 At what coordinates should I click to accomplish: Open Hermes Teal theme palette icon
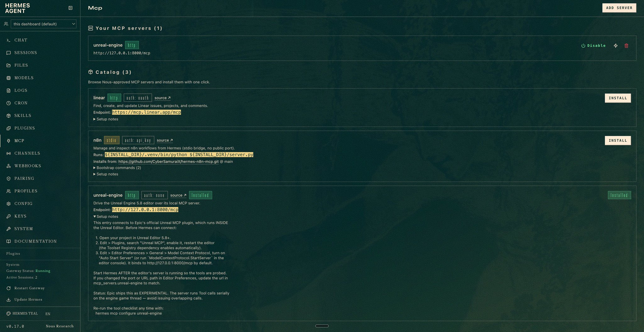click(8, 313)
